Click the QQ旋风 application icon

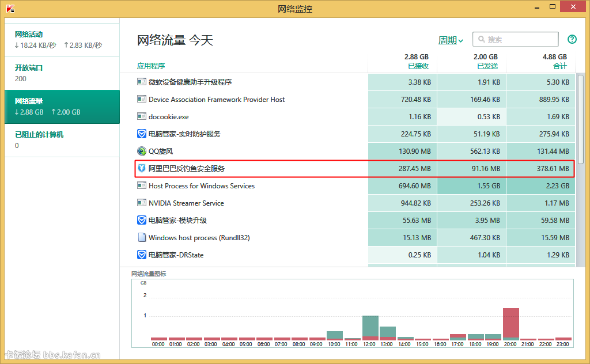pyautogui.click(x=142, y=151)
